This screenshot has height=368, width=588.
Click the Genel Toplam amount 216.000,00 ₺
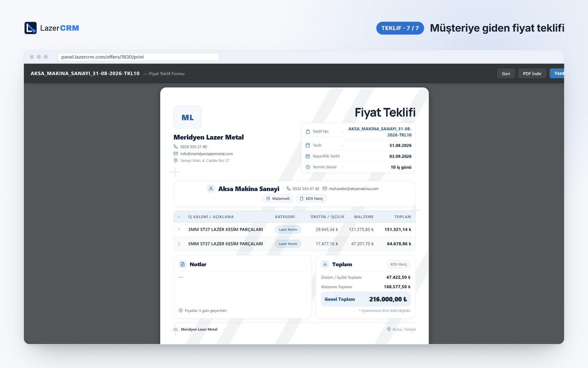point(388,300)
